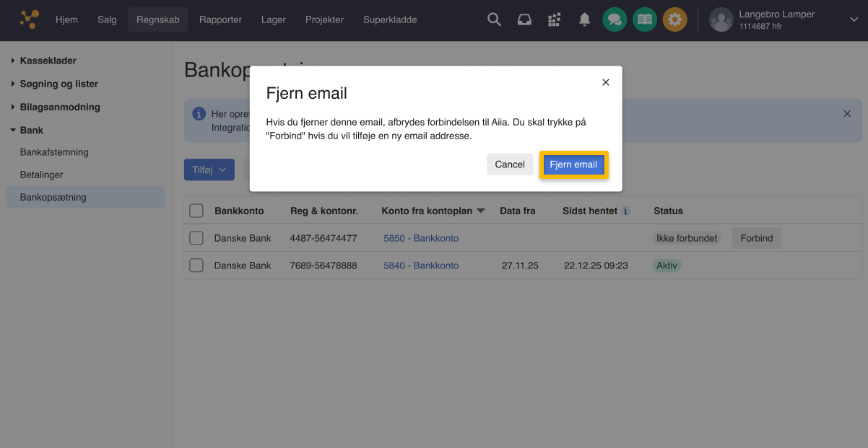Open the apps grid icon
This screenshot has width=868, height=448.
(x=554, y=19)
